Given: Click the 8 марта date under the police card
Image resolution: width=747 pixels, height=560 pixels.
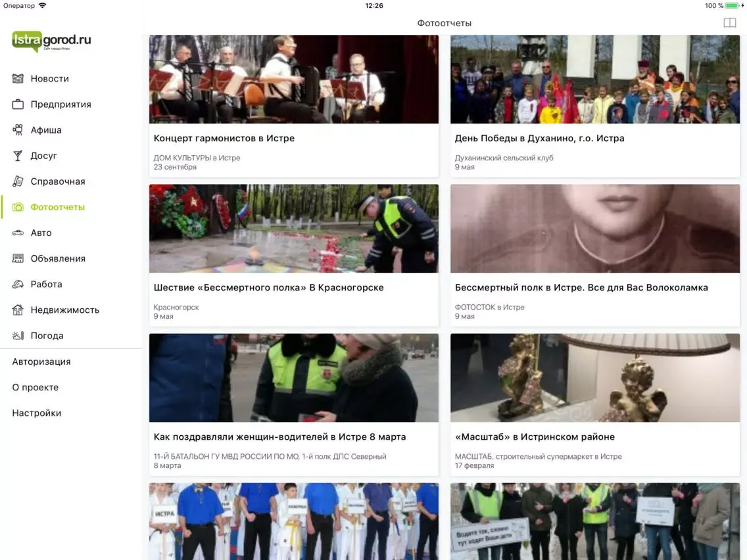Looking at the screenshot, I should point(167,466).
